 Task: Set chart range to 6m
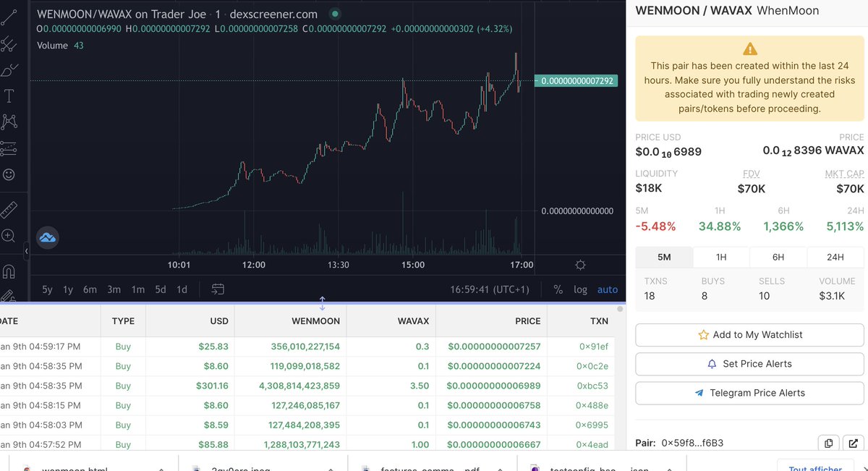[x=90, y=289]
